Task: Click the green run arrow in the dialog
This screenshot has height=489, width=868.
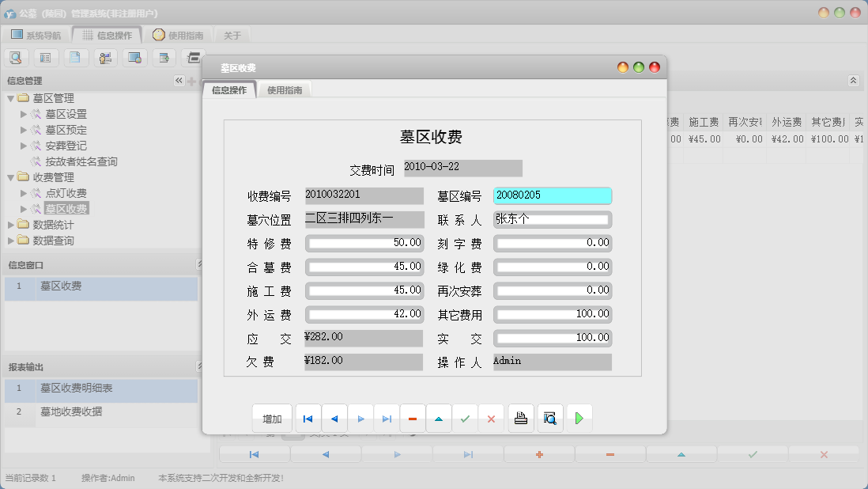Action: 579,419
